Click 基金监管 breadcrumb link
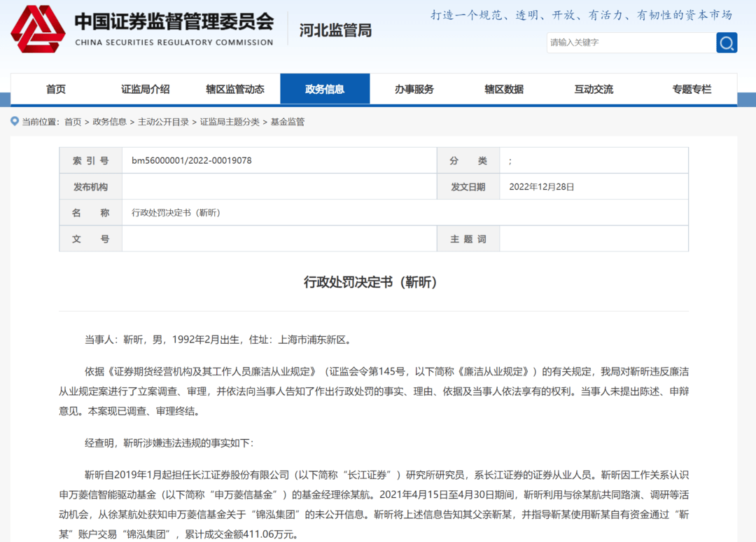The image size is (756, 542). [x=288, y=122]
